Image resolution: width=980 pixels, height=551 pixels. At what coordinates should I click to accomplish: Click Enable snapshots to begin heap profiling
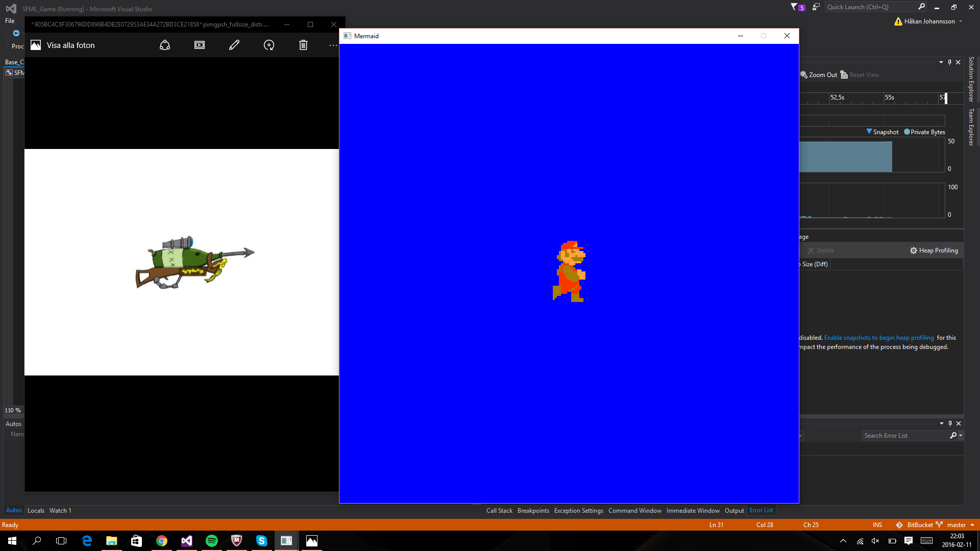tap(878, 338)
